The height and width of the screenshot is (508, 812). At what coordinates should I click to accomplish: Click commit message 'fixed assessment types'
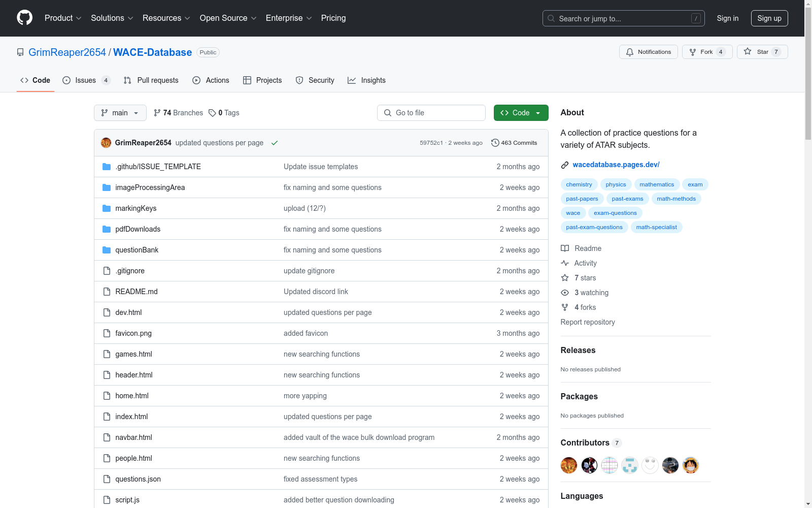pyautogui.click(x=320, y=479)
